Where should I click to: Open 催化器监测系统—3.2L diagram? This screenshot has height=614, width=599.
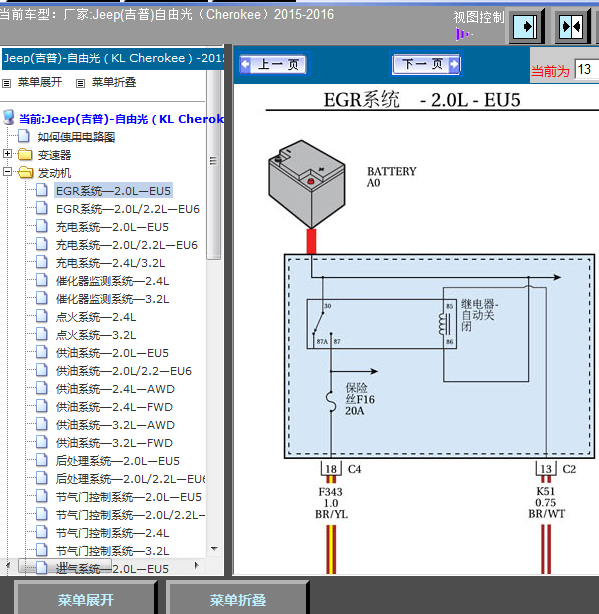coord(112,299)
